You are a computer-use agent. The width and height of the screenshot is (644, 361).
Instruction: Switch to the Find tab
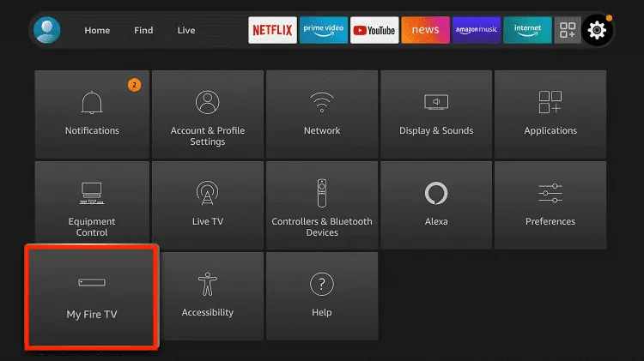(x=143, y=30)
